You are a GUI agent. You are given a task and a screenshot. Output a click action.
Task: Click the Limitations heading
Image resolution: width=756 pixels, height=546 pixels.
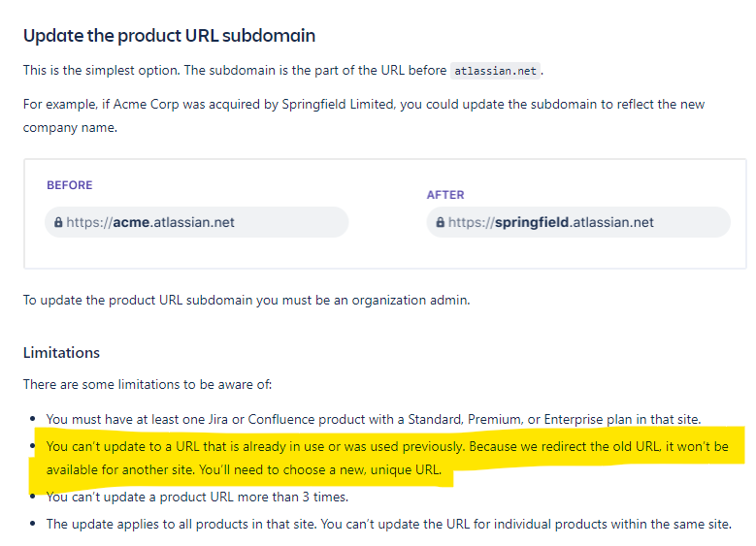pyautogui.click(x=61, y=352)
